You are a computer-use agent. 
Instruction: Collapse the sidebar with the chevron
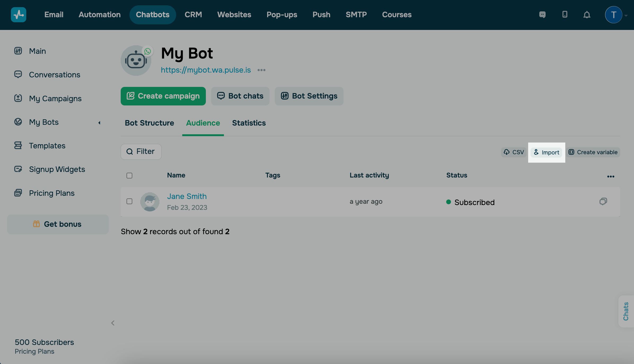[113, 323]
